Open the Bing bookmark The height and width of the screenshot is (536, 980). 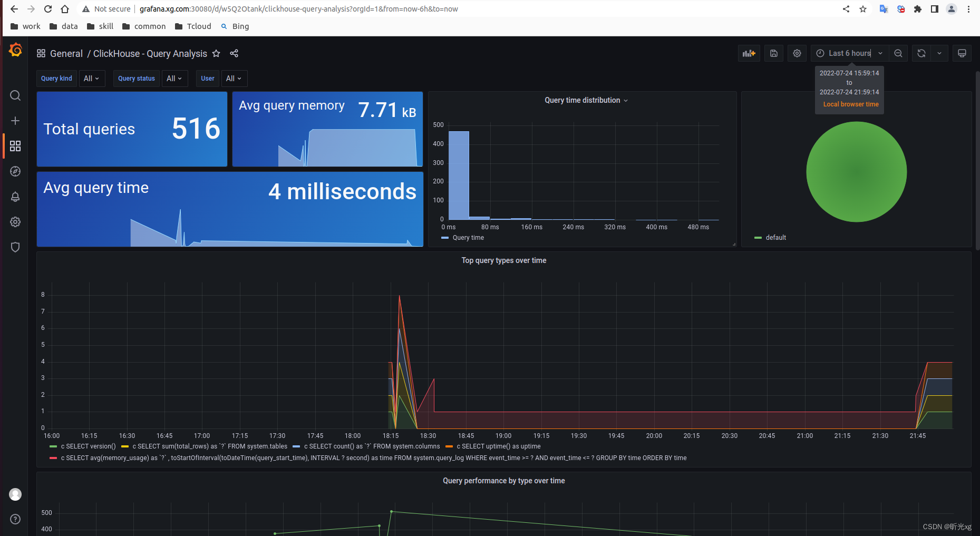pyautogui.click(x=235, y=26)
